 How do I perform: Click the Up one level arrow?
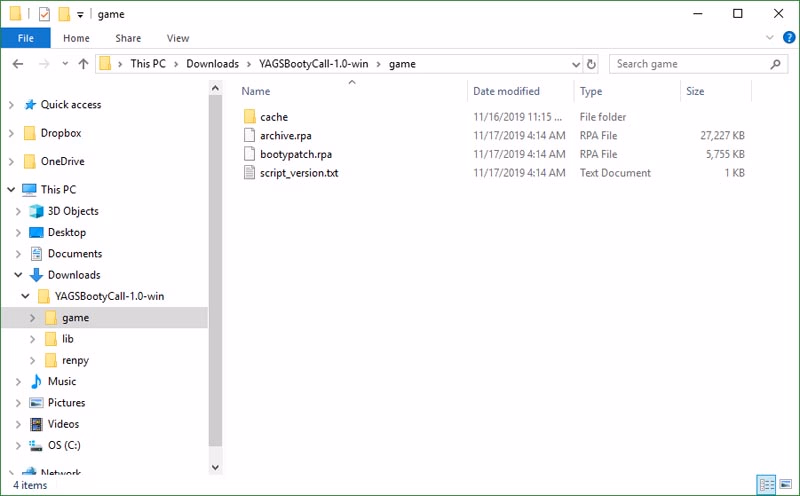[x=83, y=64]
